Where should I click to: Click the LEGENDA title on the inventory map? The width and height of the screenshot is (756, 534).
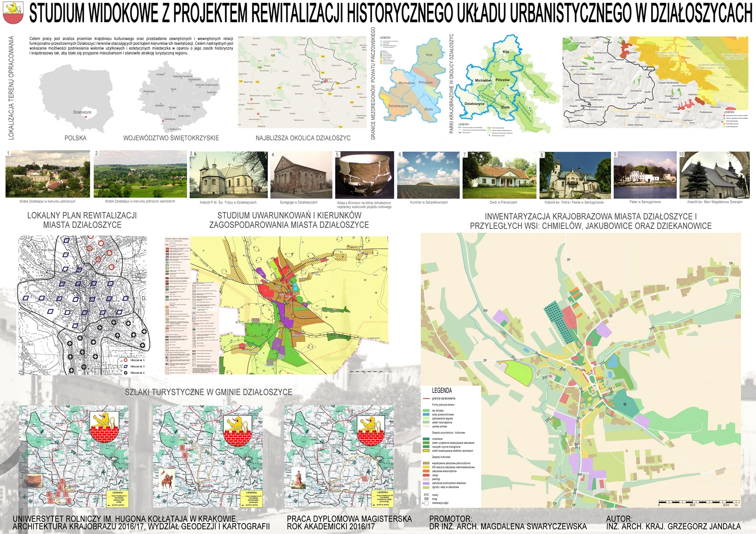point(442,390)
